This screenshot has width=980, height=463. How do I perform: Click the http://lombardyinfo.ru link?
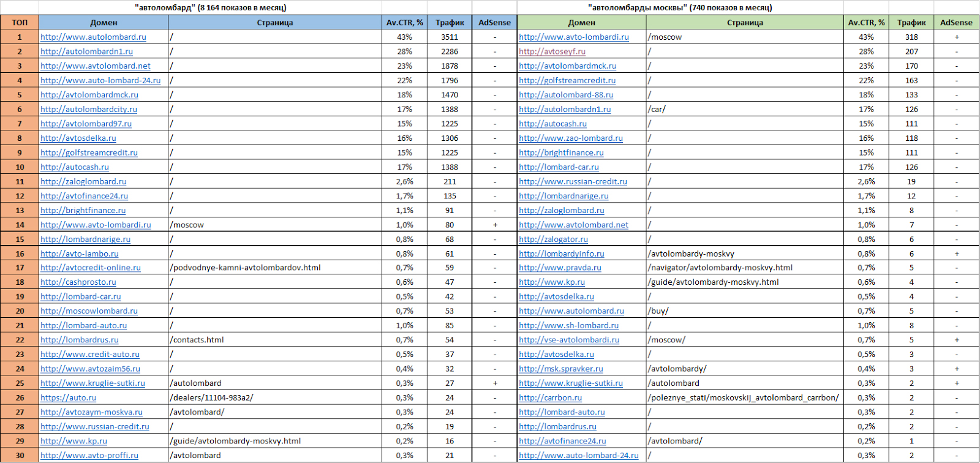562,254
